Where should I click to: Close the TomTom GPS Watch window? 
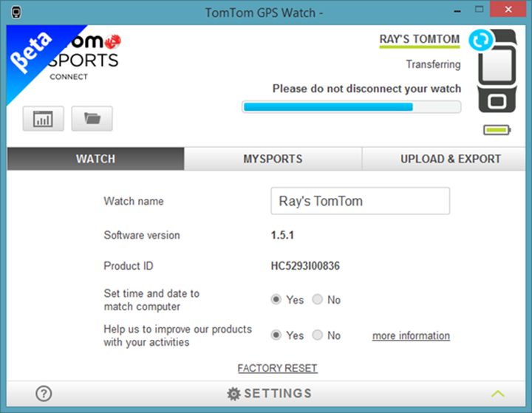click(x=508, y=9)
